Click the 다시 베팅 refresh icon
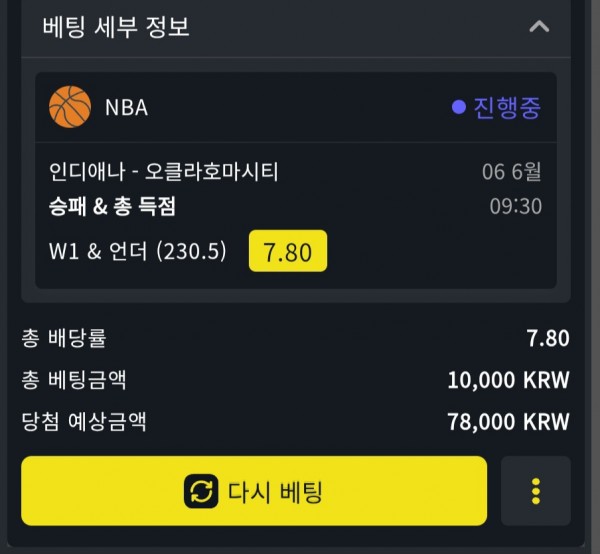 tap(201, 491)
